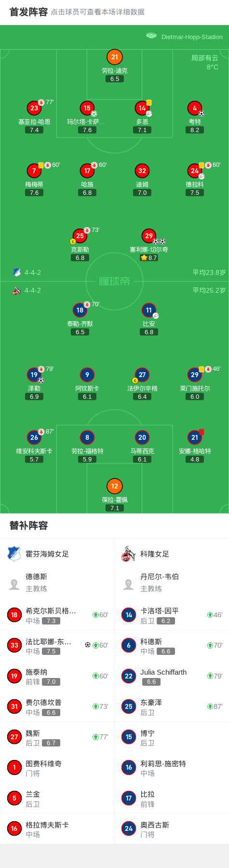This screenshot has width=229, height=868.
Task: Tap player badge number 4 考特
Action: [x=195, y=108]
